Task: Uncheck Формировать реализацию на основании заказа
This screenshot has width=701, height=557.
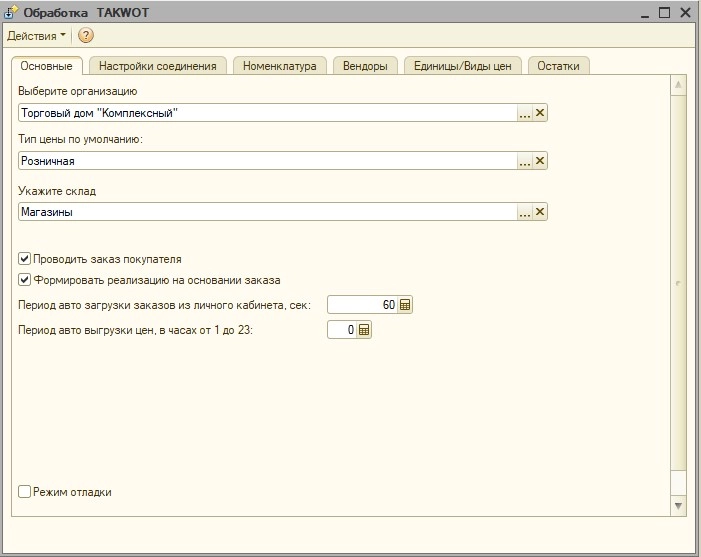Action: tap(25, 280)
